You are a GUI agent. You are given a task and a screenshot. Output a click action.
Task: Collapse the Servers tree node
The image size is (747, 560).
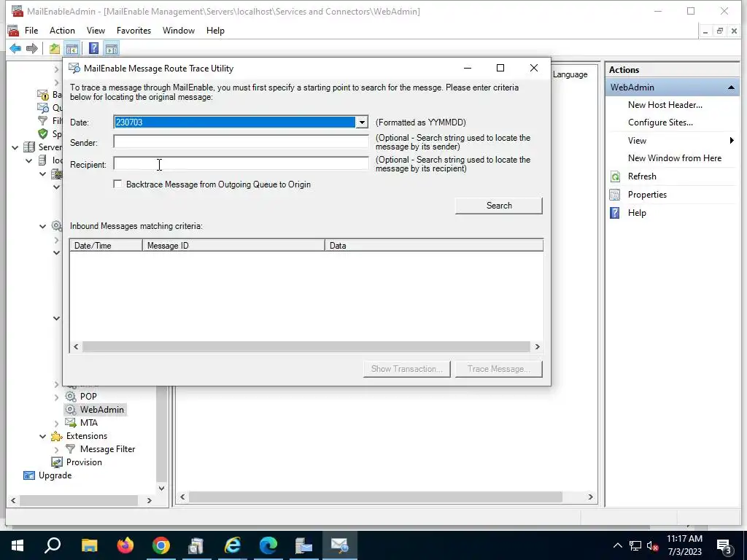(x=15, y=147)
